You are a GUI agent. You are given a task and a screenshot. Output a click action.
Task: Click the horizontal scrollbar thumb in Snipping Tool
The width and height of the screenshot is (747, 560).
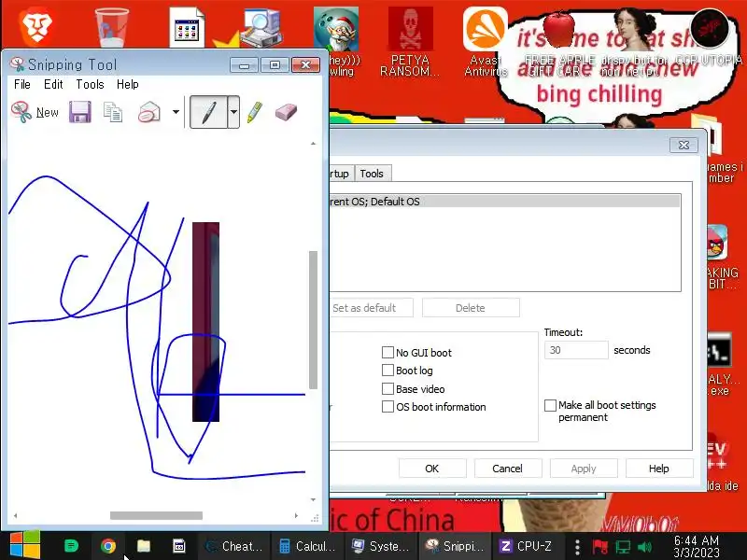(x=156, y=516)
